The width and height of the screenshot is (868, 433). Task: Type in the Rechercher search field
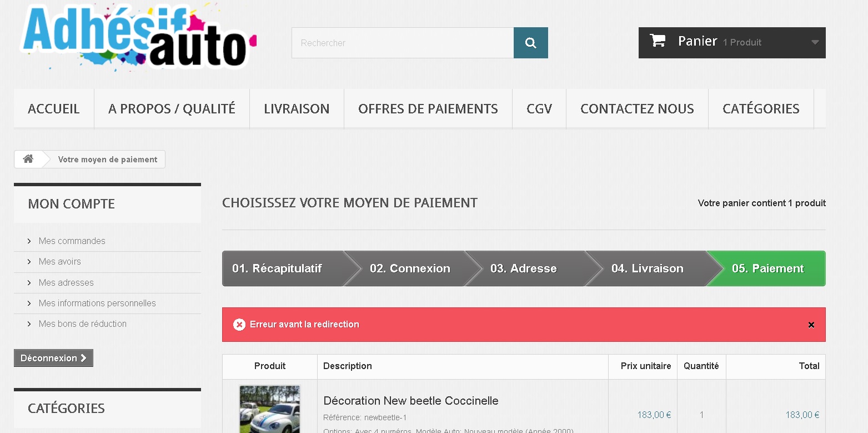402,43
